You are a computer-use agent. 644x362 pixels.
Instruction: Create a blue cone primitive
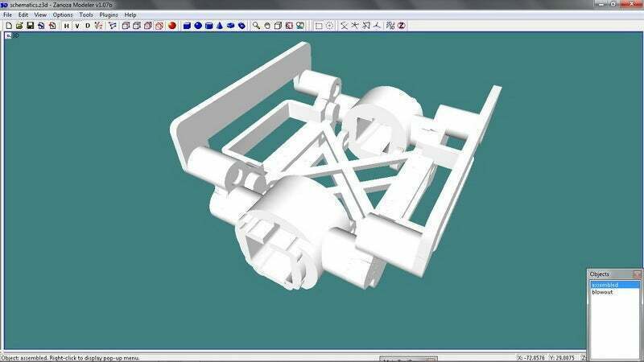(x=220, y=26)
